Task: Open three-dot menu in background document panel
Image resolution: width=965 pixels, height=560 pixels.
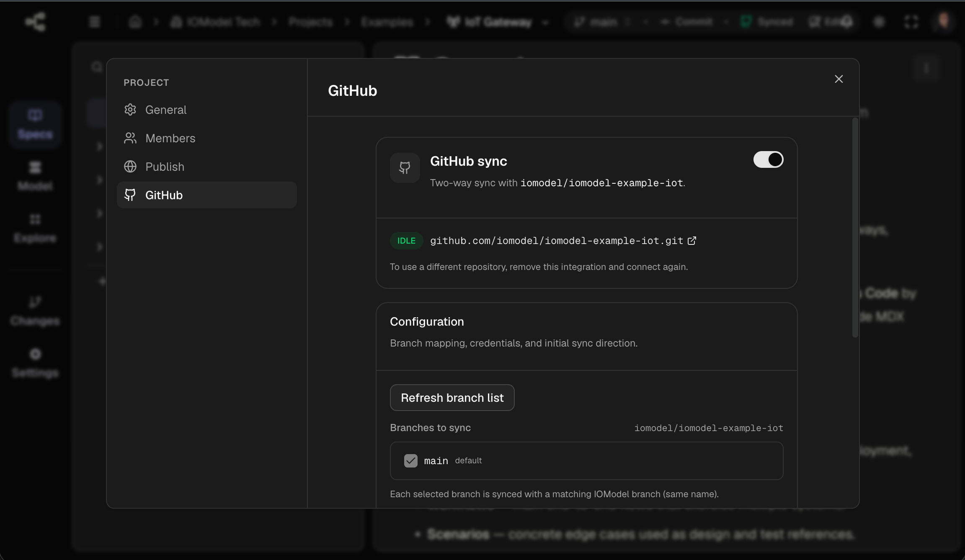Action: coord(926,68)
